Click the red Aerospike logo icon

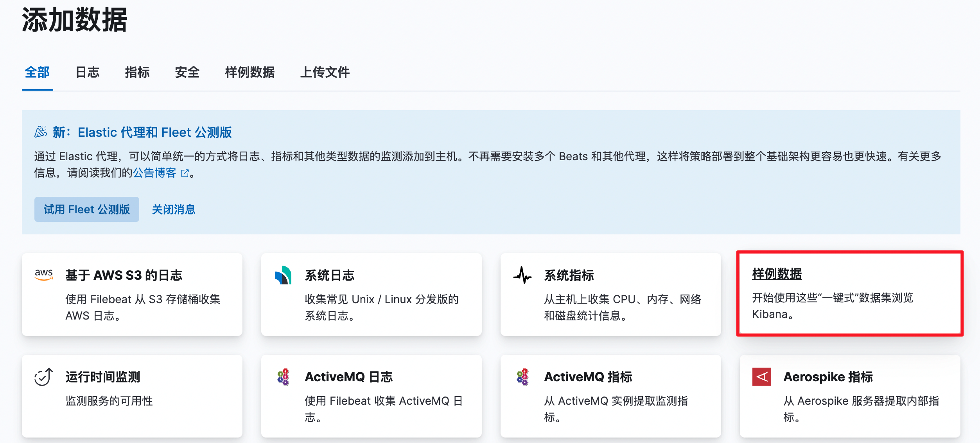[x=761, y=377]
